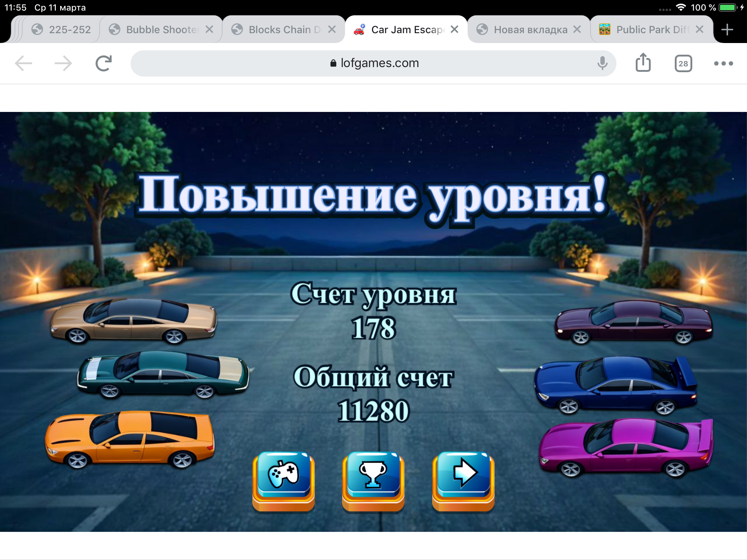Open a new tab with the plus button
This screenshot has width=747, height=560.
[727, 30]
